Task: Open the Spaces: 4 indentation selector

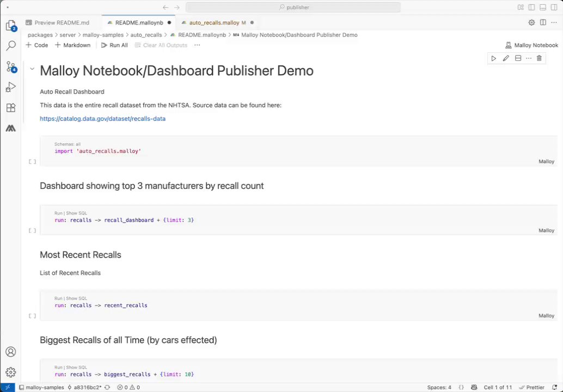Action: tap(439, 387)
